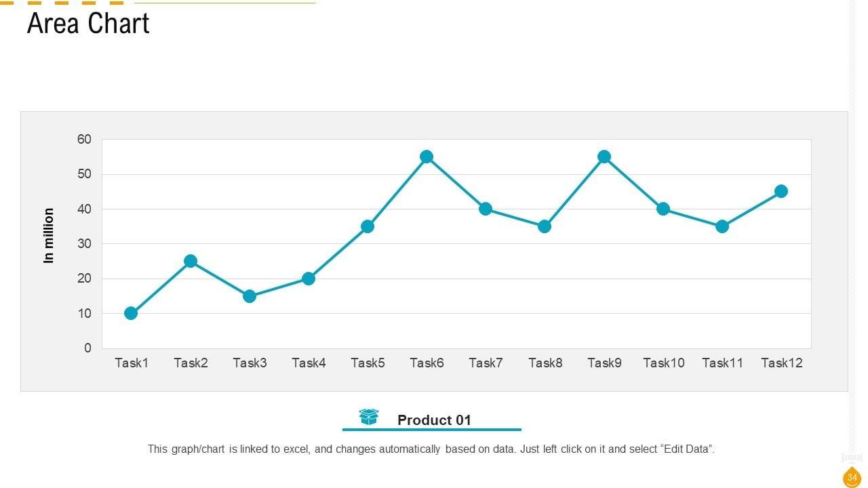Click the Product 01 legend label
Viewport: 868px width, 488px height.
pyautogui.click(x=434, y=420)
